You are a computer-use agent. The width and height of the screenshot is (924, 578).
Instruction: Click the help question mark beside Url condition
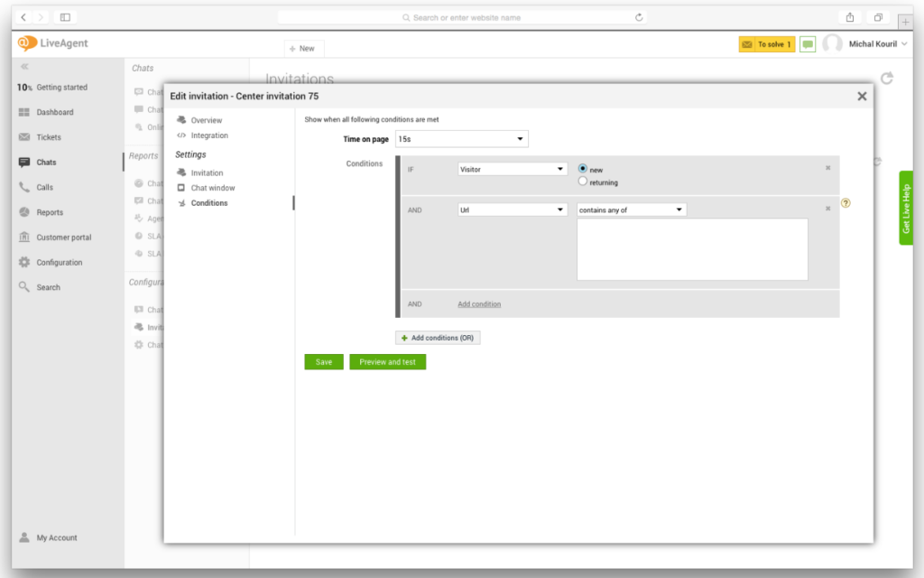(x=845, y=204)
